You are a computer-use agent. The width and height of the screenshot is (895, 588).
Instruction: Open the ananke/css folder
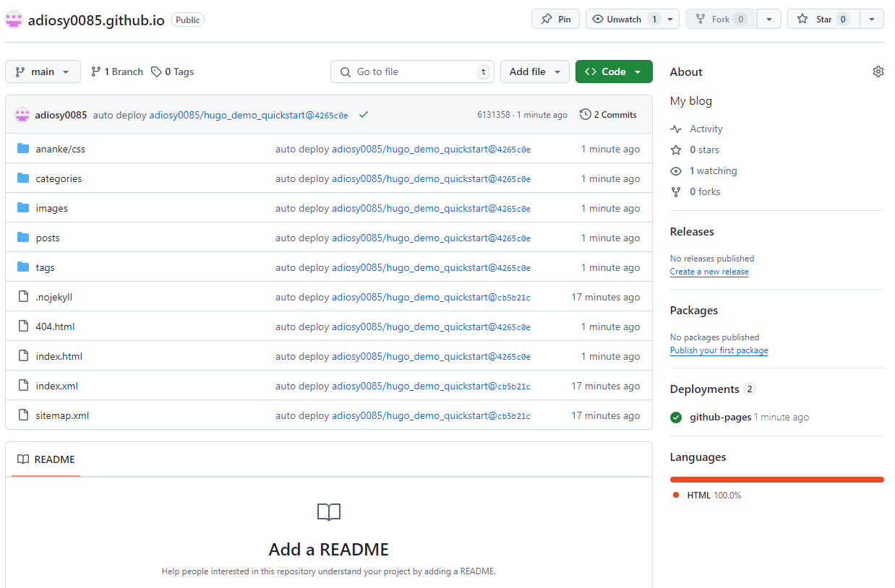tap(60, 149)
